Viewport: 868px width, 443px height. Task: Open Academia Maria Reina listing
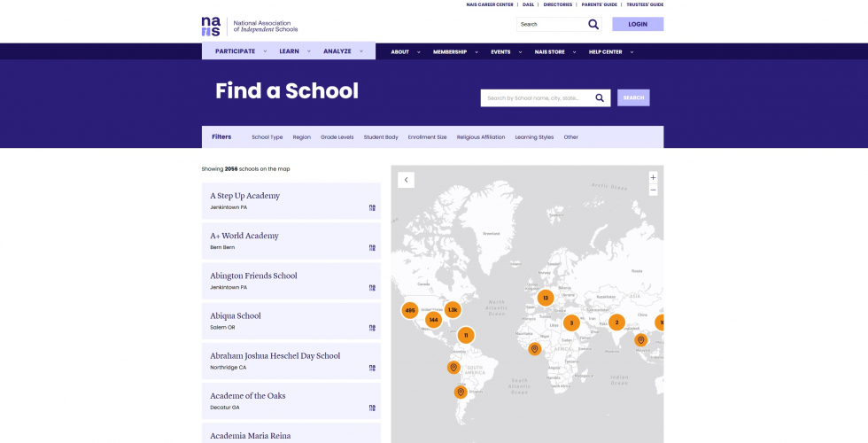291,433
